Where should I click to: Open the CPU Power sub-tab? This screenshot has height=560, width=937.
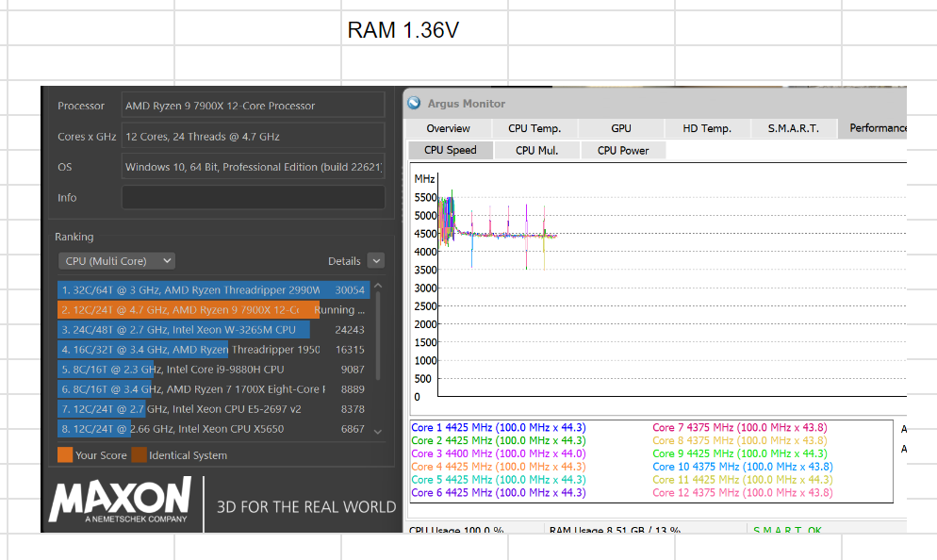point(623,151)
